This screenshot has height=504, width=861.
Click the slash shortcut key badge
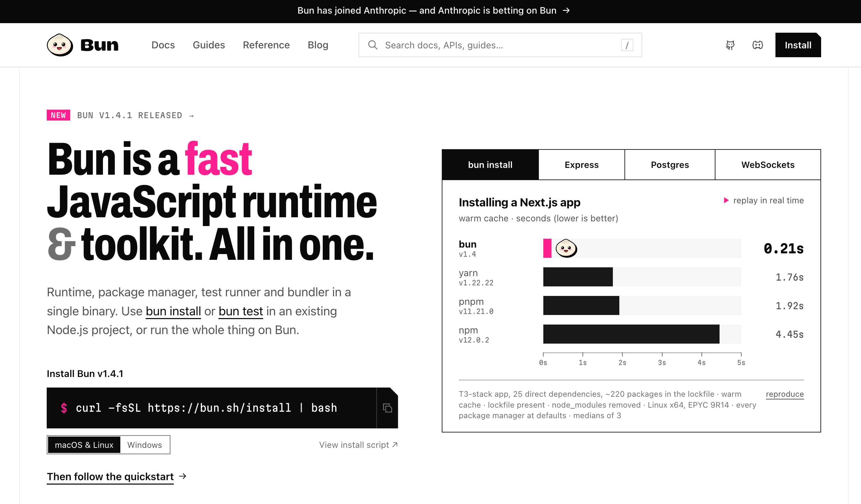tap(626, 45)
